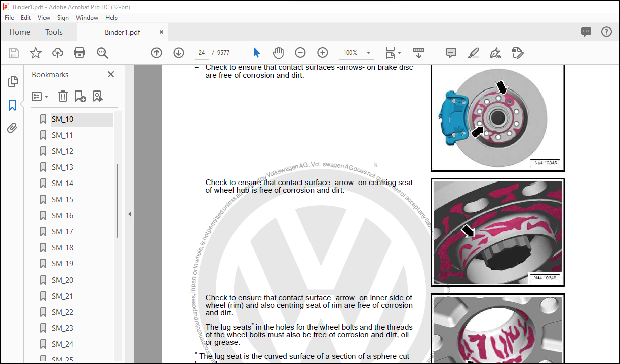Open the View menu
620x364 pixels.
click(44, 17)
